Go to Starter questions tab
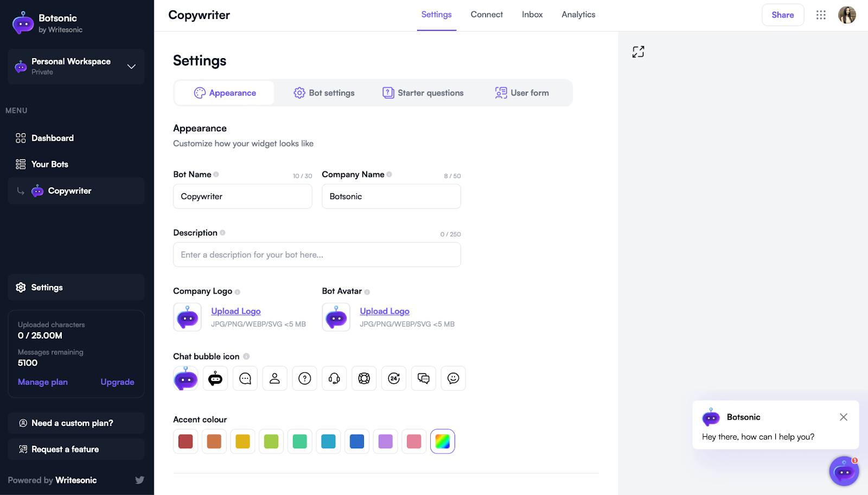Image resolution: width=868 pixels, height=495 pixels. (423, 93)
